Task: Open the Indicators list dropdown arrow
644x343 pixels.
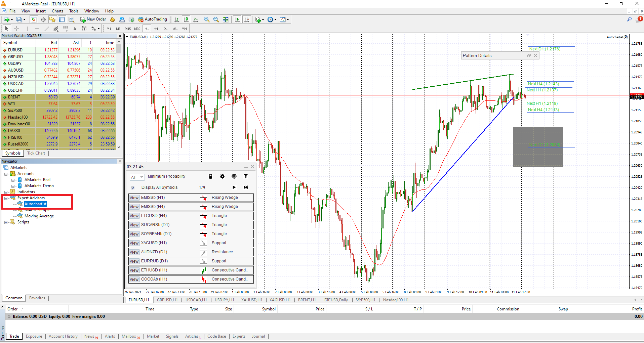Action: tap(263, 19)
